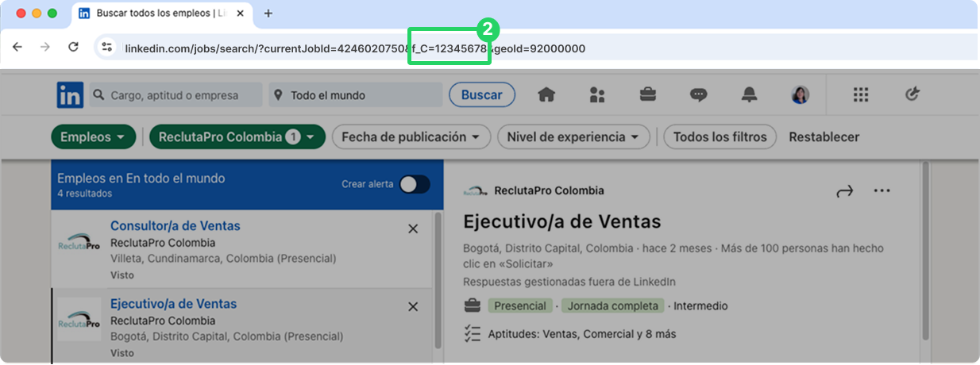
Task: Click Restablecer to reset filters
Action: (x=824, y=137)
